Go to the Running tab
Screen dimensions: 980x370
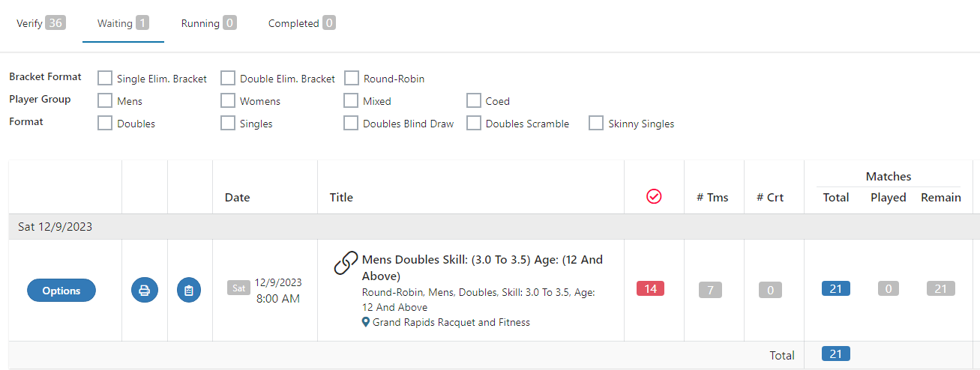[208, 23]
